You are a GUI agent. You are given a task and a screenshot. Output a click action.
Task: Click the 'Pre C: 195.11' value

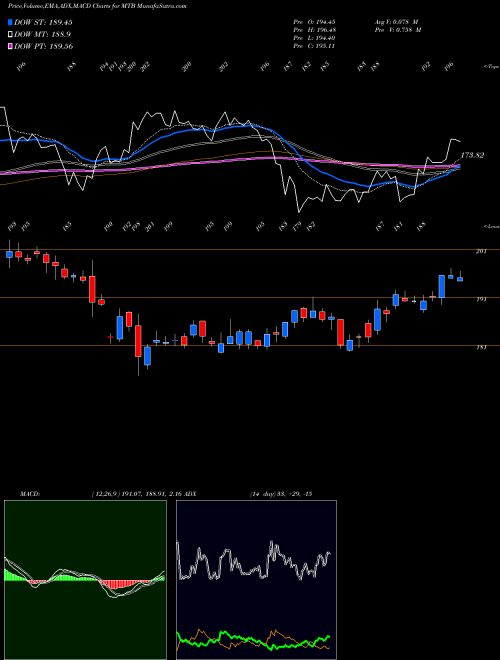(314, 46)
